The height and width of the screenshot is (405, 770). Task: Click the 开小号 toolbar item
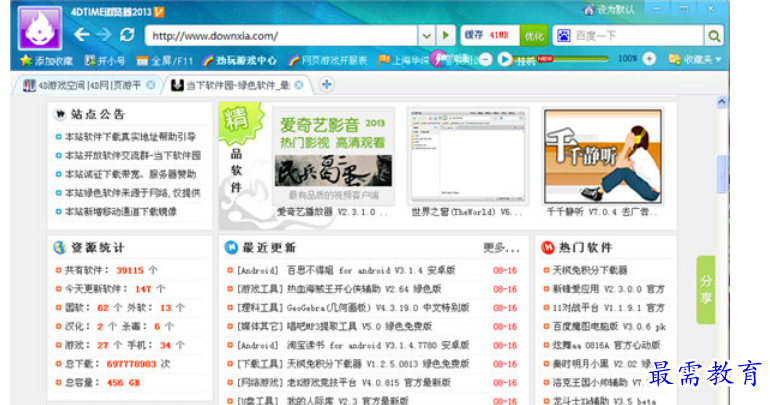point(105,61)
